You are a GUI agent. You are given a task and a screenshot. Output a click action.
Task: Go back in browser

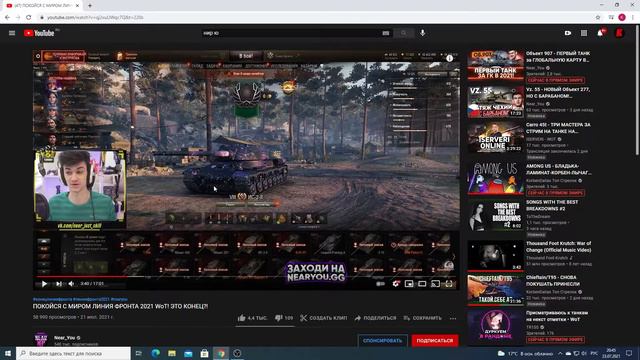tap(7, 18)
